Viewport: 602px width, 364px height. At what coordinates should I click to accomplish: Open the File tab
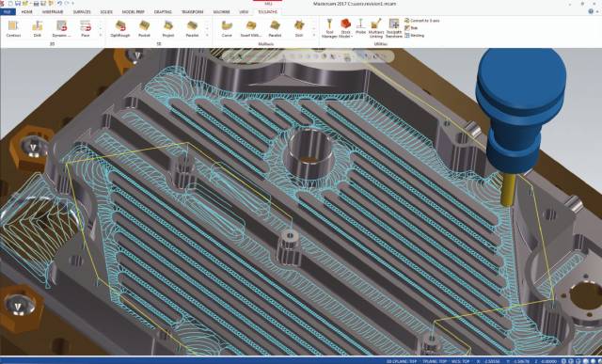8,12
